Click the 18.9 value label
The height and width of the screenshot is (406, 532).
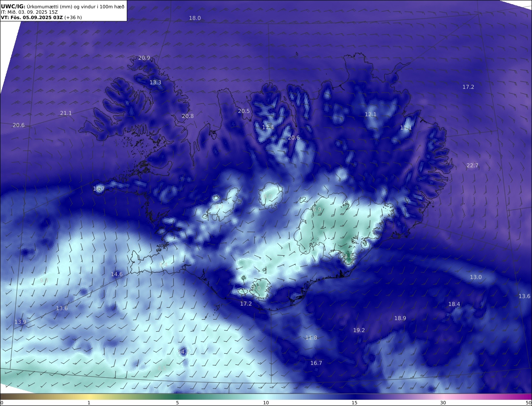coord(400,318)
